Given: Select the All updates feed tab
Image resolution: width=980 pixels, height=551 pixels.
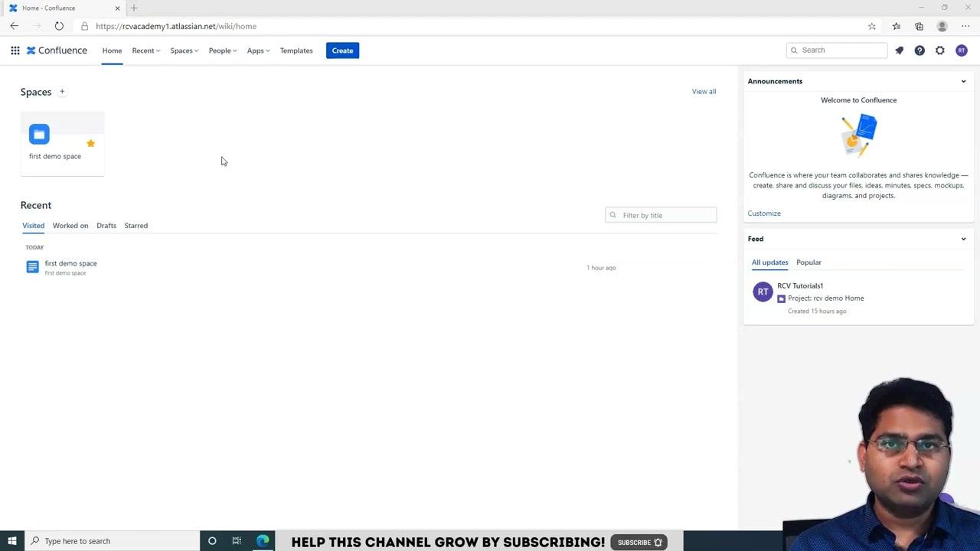Looking at the screenshot, I should [769, 262].
